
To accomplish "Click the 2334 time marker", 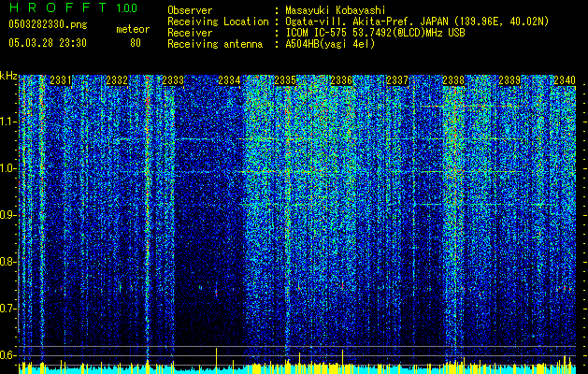I will (x=229, y=80).
